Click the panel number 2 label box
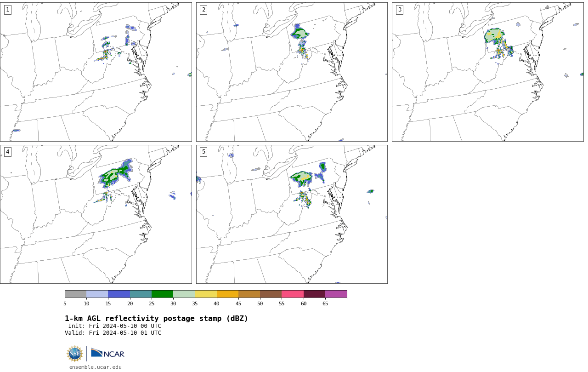Screen dimensions: 588x372 [204, 10]
